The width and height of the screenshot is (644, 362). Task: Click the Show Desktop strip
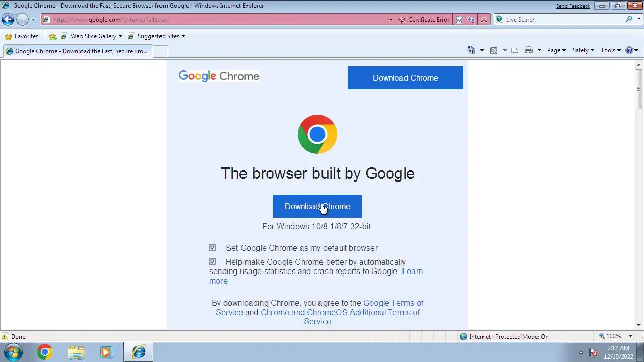(x=640, y=352)
